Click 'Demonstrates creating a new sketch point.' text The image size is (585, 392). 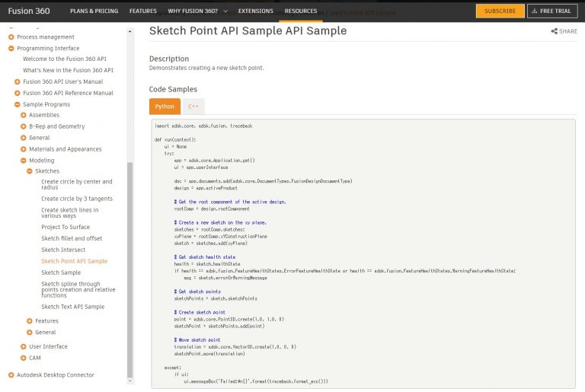pyautogui.click(x=206, y=68)
